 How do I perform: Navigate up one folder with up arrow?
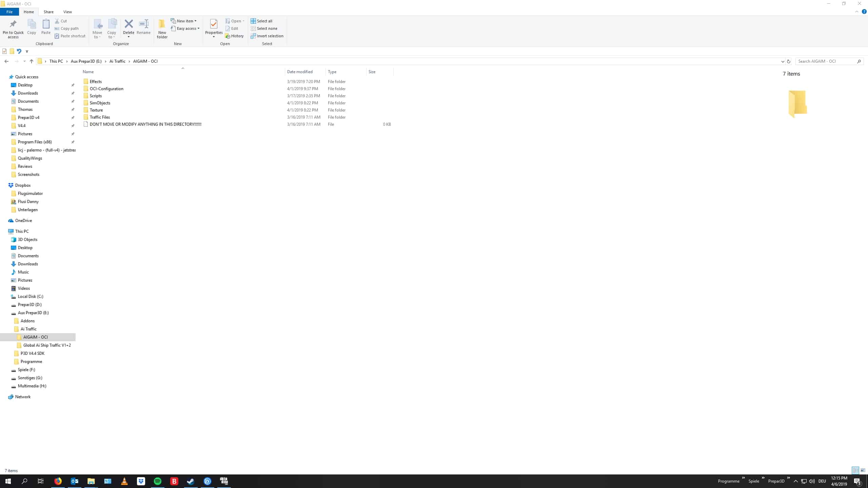point(32,61)
